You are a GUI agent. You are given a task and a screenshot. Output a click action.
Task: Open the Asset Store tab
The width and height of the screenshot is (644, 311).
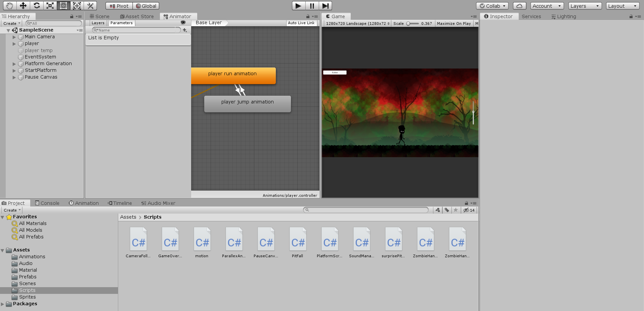pyautogui.click(x=137, y=16)
